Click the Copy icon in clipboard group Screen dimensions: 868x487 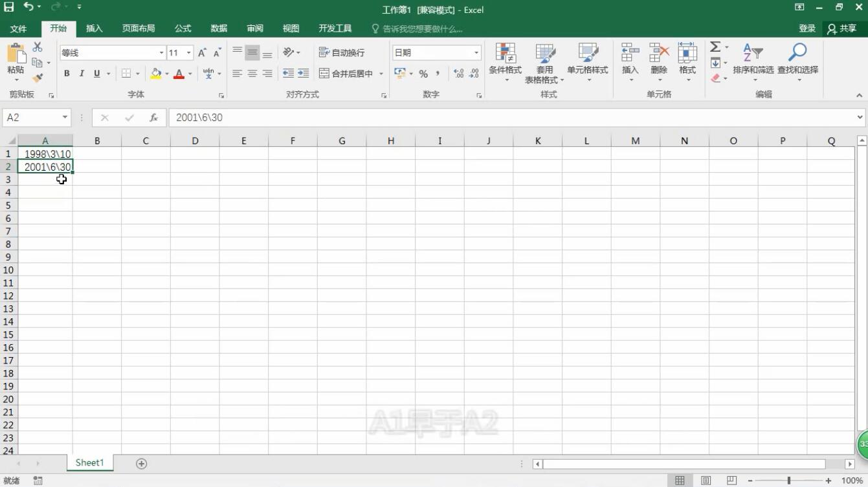pos(37,63)
